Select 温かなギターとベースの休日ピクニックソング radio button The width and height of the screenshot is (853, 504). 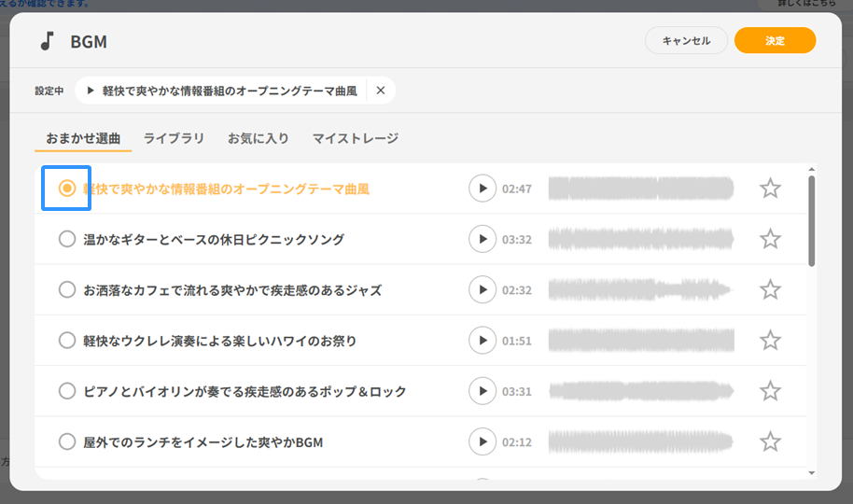point(66,239)
